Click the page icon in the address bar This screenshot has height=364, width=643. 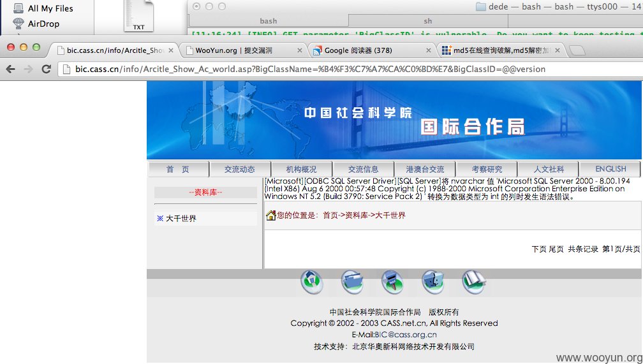tap(66, 69)
